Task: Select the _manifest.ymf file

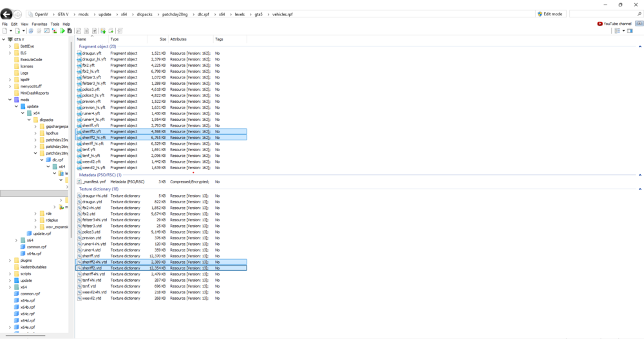Action: tap(161, 182)
